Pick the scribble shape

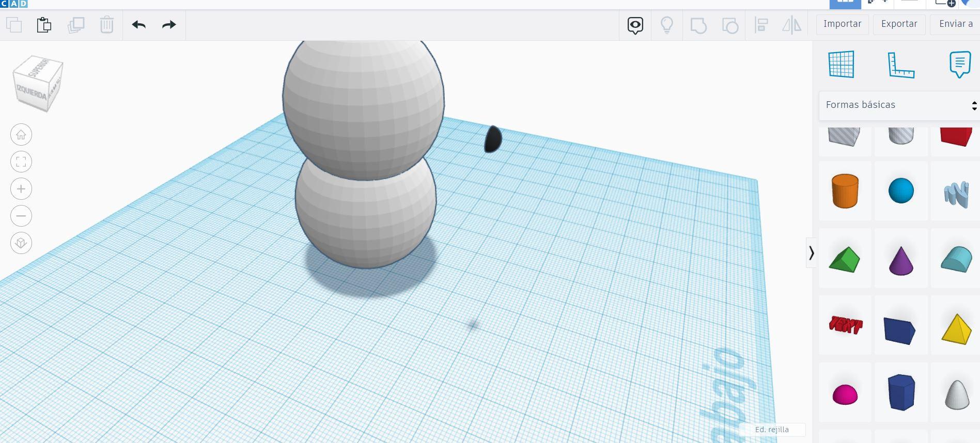(x=956, y=195)
